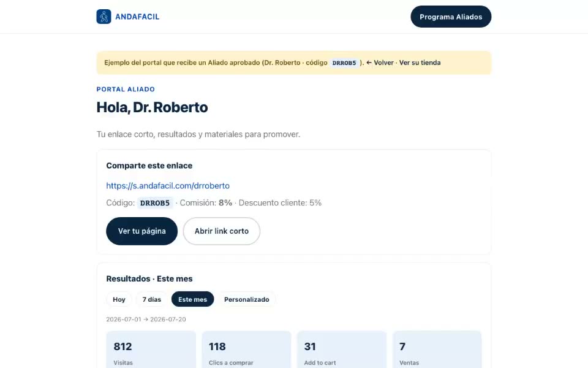Click the Resultados · Este mes heading
Viewport: 588px width, 368px height.
click(149, 278)
